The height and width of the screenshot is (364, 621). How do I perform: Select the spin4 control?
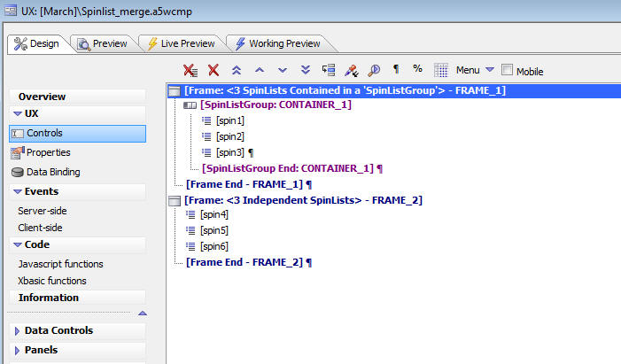pyautogui.click(x=214, y=214)
